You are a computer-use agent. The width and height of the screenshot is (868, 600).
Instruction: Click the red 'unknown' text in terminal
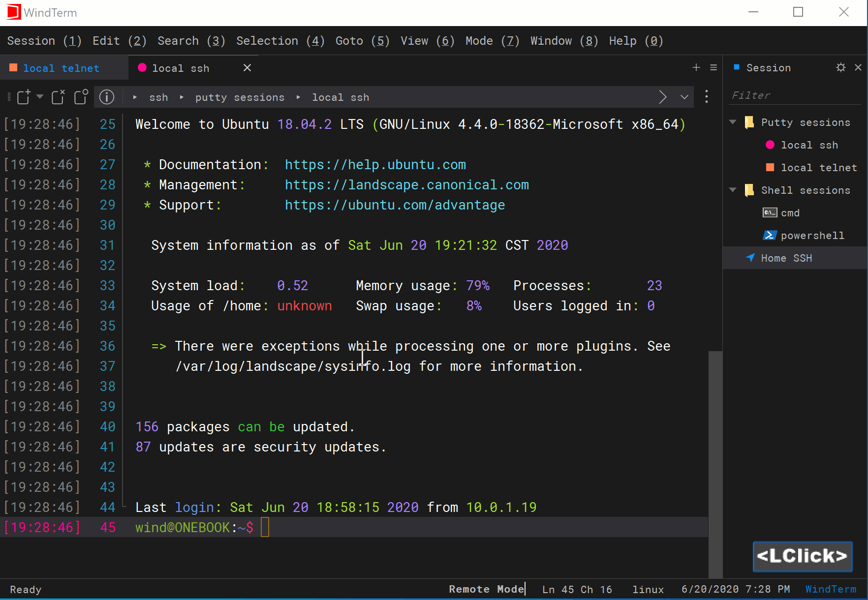pos(305,306)
